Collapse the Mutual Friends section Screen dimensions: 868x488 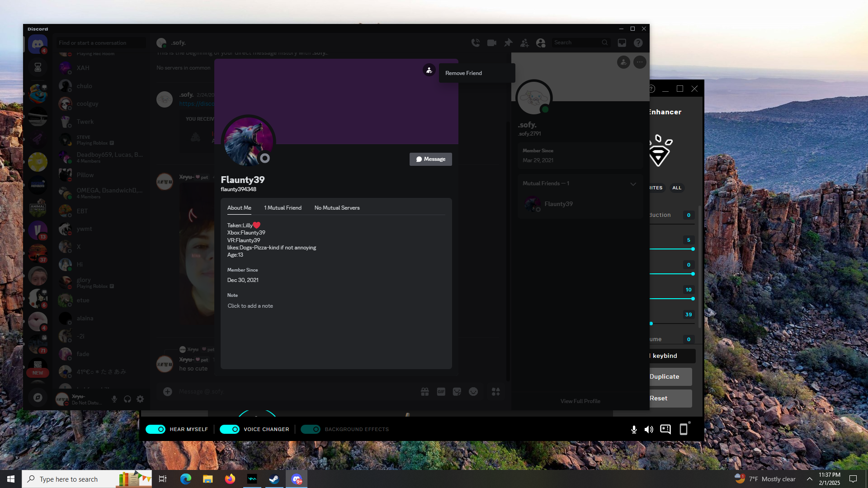(x=633, y=183)
